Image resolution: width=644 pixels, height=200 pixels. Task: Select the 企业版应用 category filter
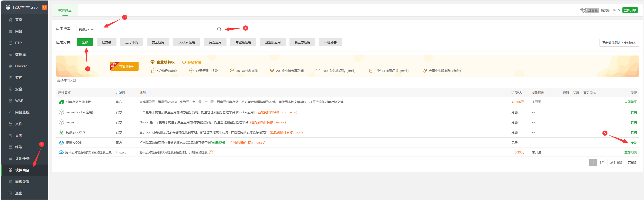[x=273, y=42]
